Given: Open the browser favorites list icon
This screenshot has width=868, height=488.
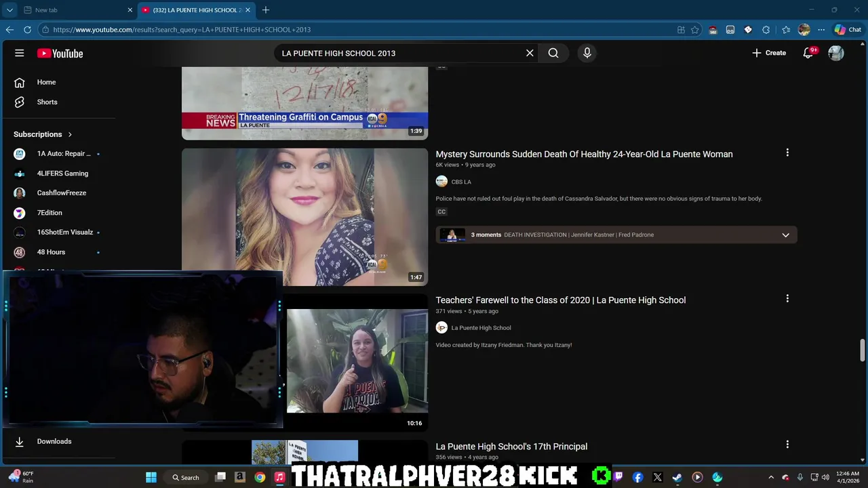Looking at the screenshot, I should click(x=786, y=30).
